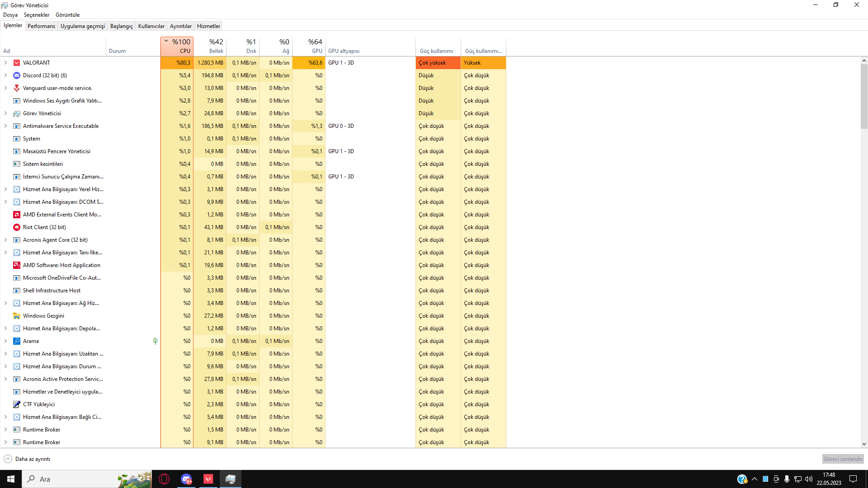Sort processes by Bellek column header

(x=210, y=46)
